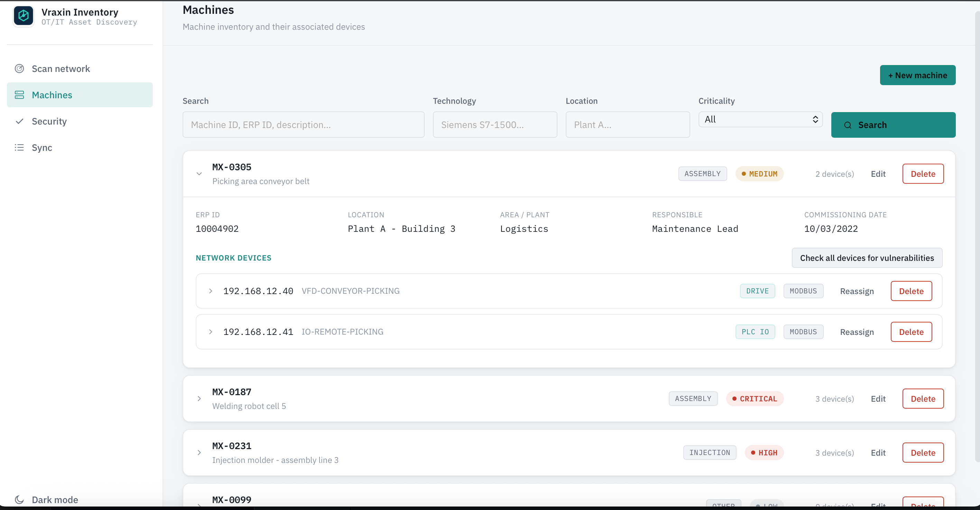Reassign device VFD-CONVEYOR-PICKING
980x510 pixels.
(856, 291)
